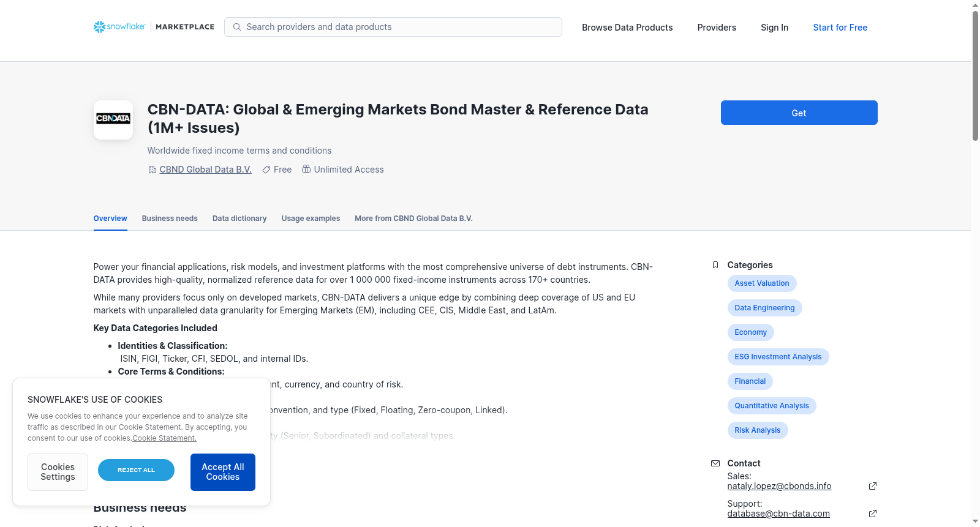The width and height of the screenshot is (980, 527).
Task: Click the MARKETPLACE header text
Action: click(185, 27)
